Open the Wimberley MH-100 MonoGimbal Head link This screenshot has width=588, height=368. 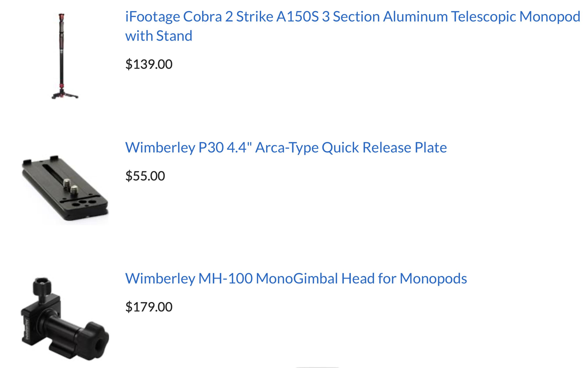point(296,278)
